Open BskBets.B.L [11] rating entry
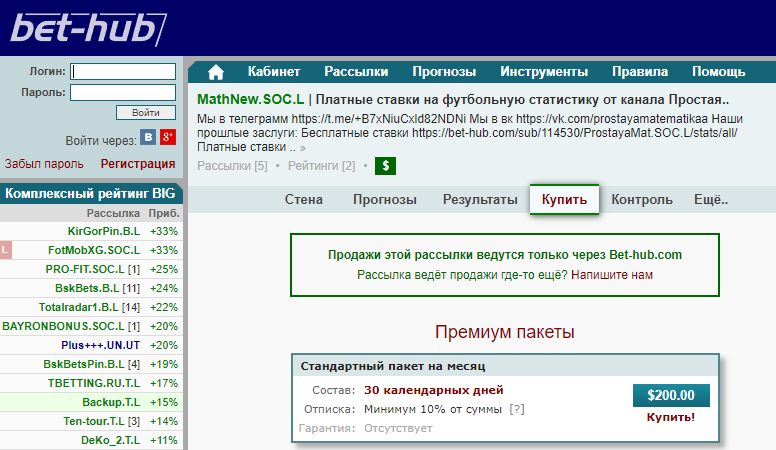 [x=97, y=288]
